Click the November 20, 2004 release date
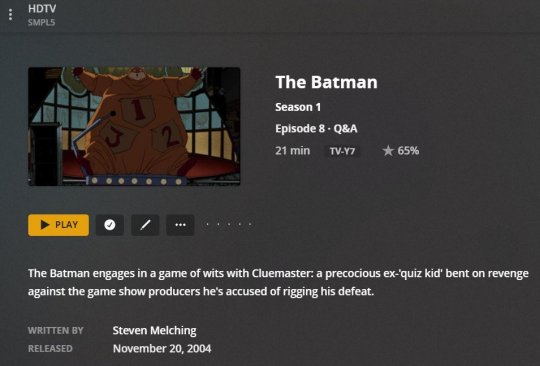Image resolution: width=540 pixels, height=366 pixels. pyautogui.click(x=162, y=348)
